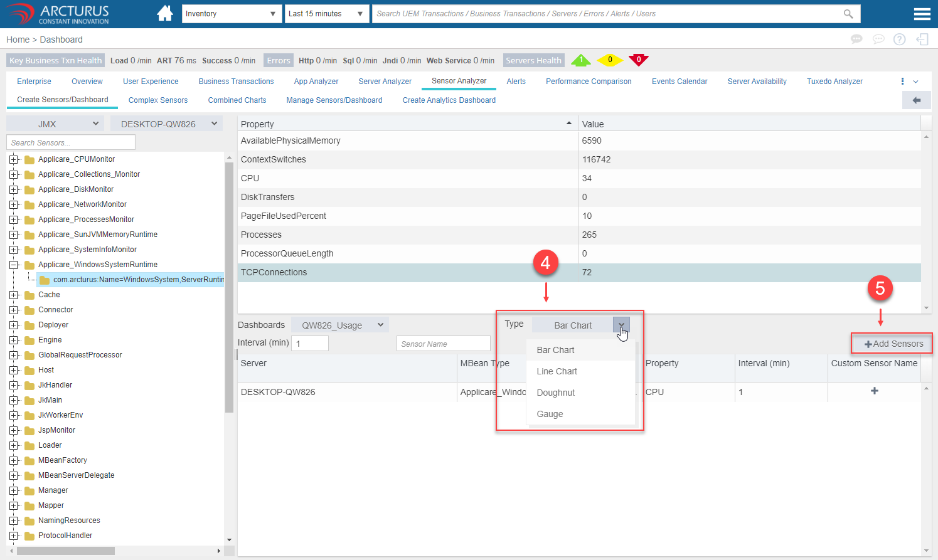Image resolution: width=938 pixels, height=560 pixels.
Task: Open the Dashboards QW826_Usage dropdown
Action: [x=341, y=325]
